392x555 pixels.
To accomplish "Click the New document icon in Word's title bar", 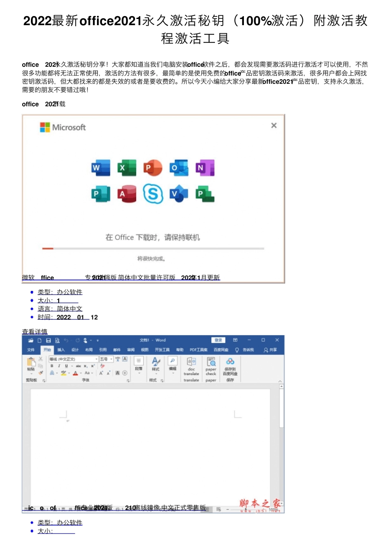I will (39, 340).
